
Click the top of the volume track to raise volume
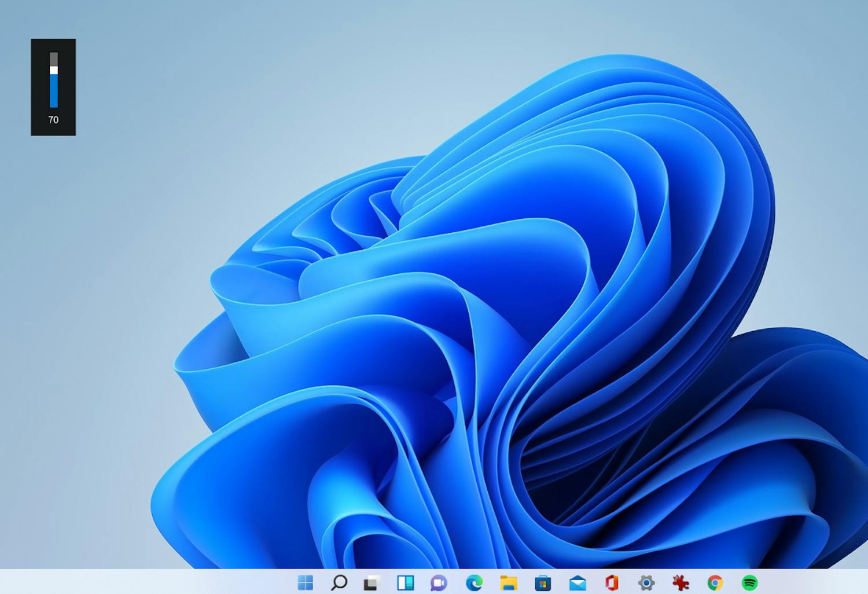click(x=54, y=55)
